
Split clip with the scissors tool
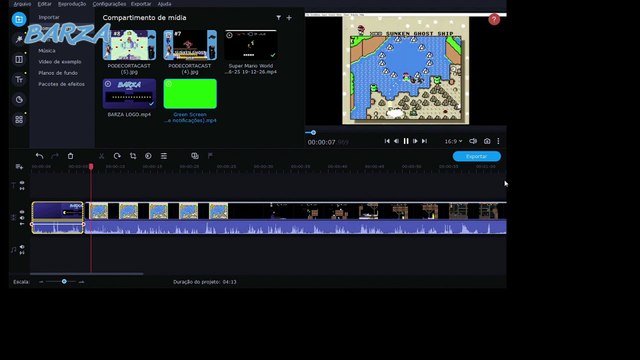(x=101, y=156)
